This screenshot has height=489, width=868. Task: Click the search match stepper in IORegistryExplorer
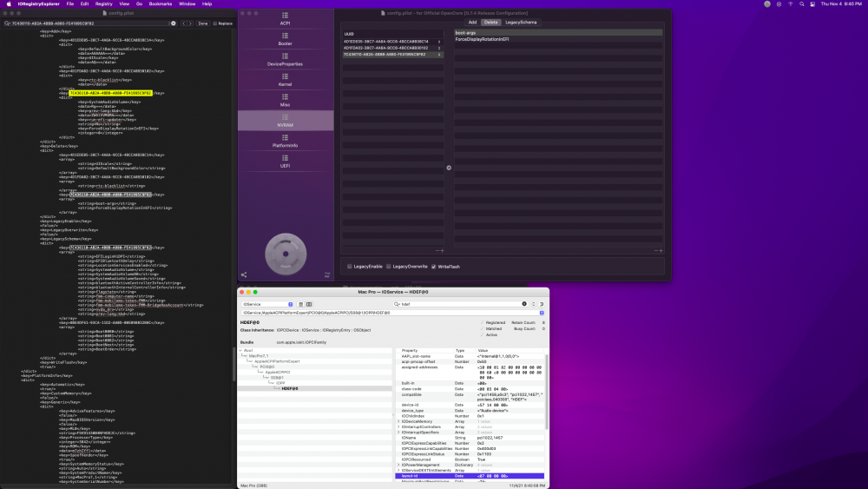[534, 304]
